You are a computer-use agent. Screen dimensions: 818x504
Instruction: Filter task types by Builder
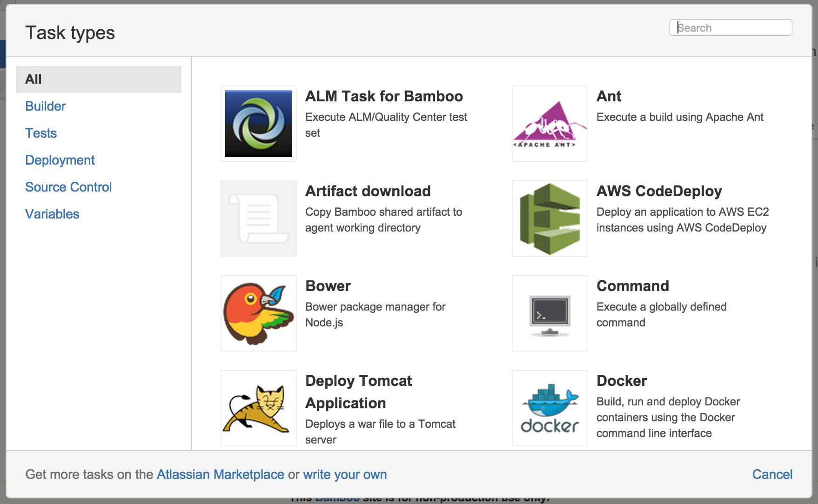46,106
